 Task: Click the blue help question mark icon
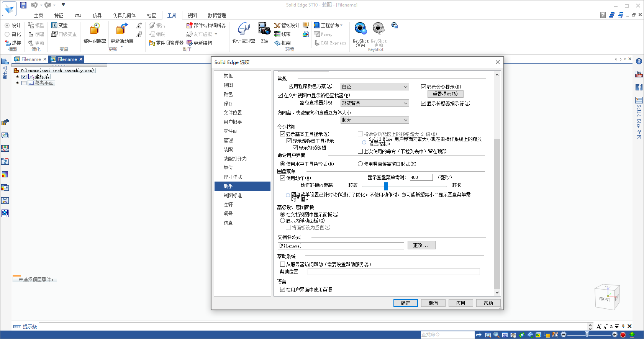pyautogui.click(x=639, y=61)
